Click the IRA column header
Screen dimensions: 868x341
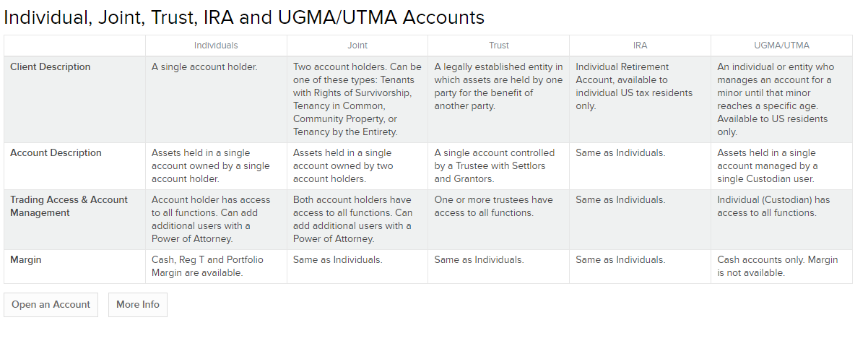click(640, 46)
